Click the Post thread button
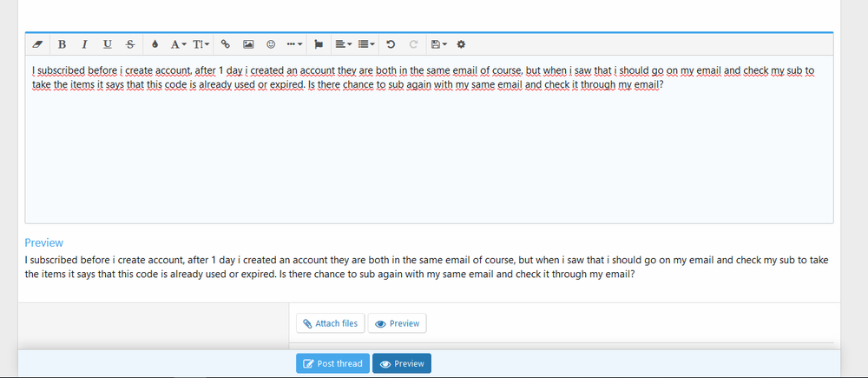Image resolution: width=868 pixels, height=378 pixels. pos(332,363)
